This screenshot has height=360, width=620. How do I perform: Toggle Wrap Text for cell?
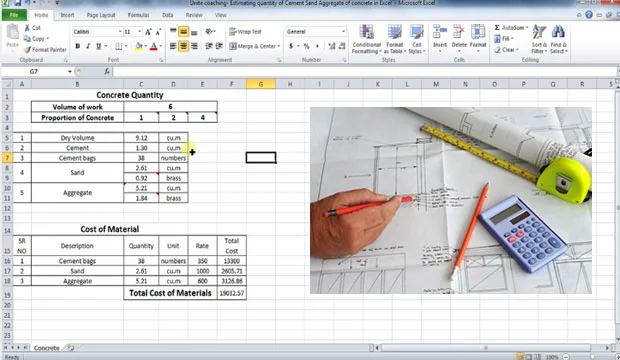(x=245, y=32)
